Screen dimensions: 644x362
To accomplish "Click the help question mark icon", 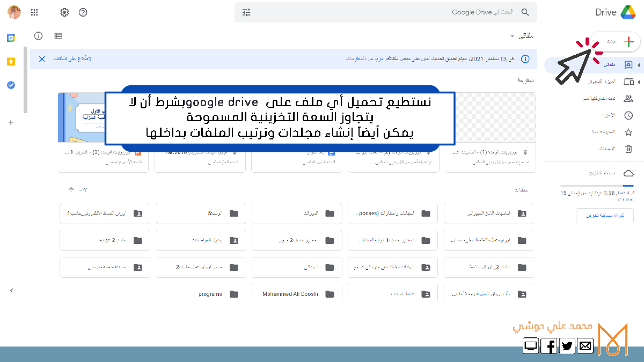I will point(83,12).
